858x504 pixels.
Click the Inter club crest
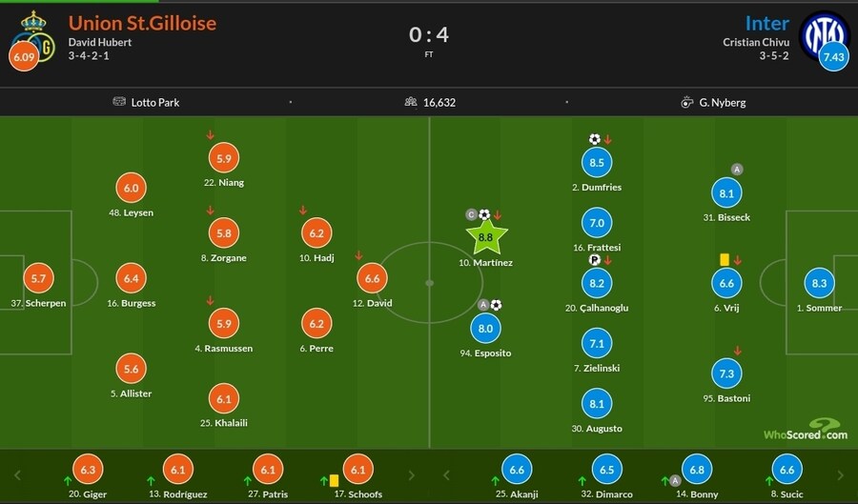823,34
